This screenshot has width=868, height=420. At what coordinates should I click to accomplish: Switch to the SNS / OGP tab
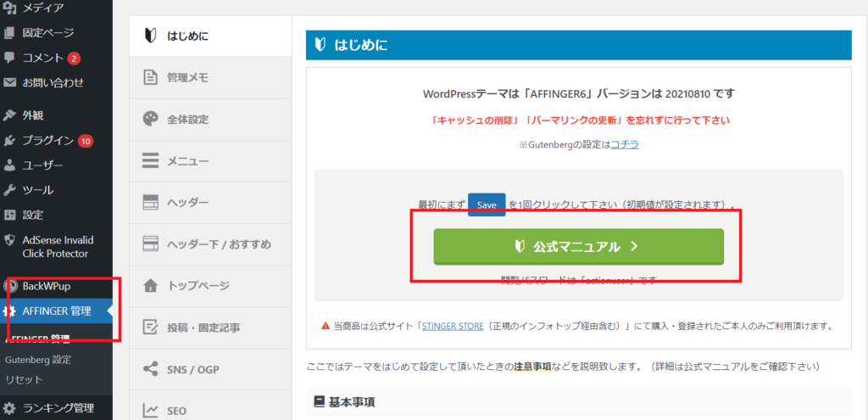pyautogui.click(x=210, y=369)
